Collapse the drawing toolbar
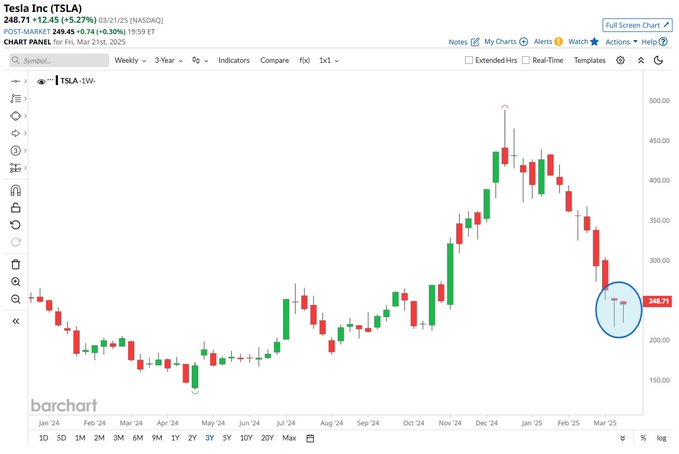679x454 pixels. [16, 321]
